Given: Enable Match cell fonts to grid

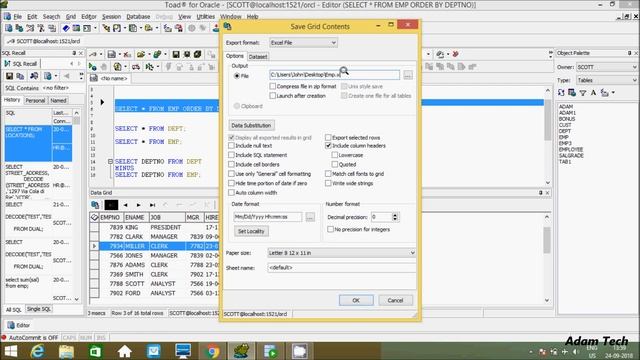Looking at the screenshot, I should tap(328, 174).
